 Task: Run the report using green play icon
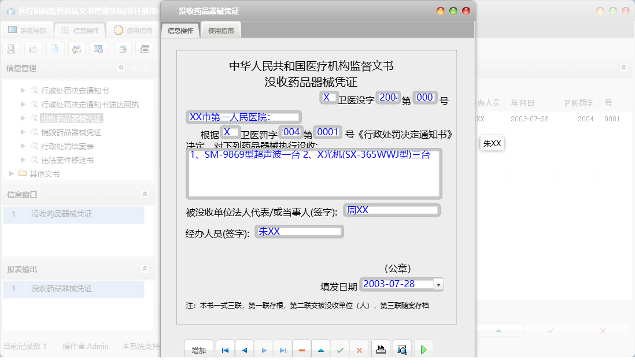point(423,349)
